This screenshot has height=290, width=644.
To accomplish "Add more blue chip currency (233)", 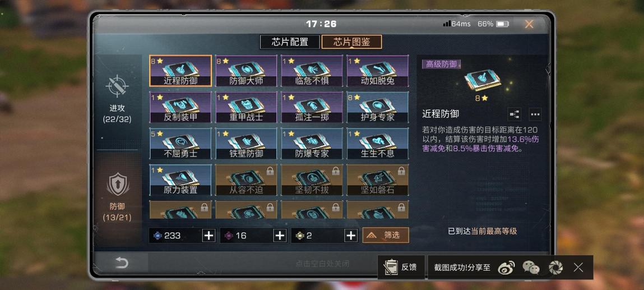I will [209, 236].
